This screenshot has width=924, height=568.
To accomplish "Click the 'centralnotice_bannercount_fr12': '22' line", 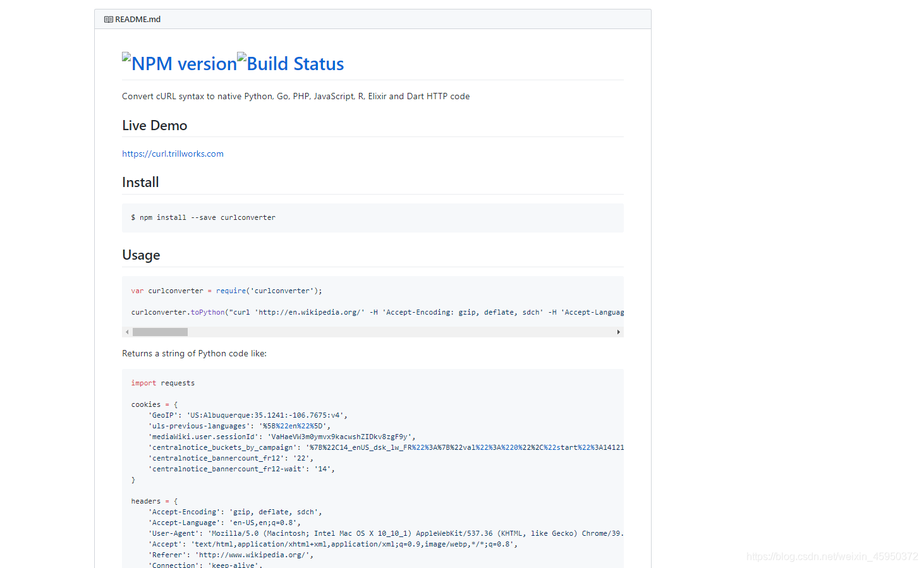I will (x=231, y=458).
